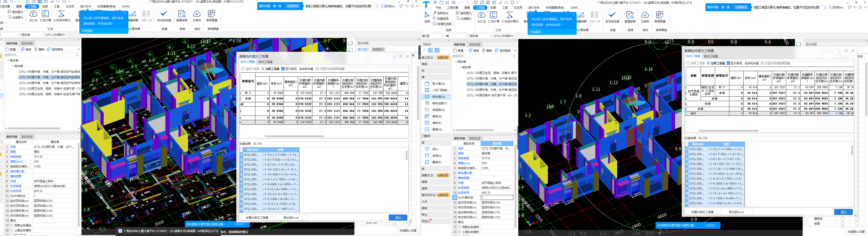Expand 土建业务属性 row in right property list
This screenshot has width=868, height=236.
459,232
